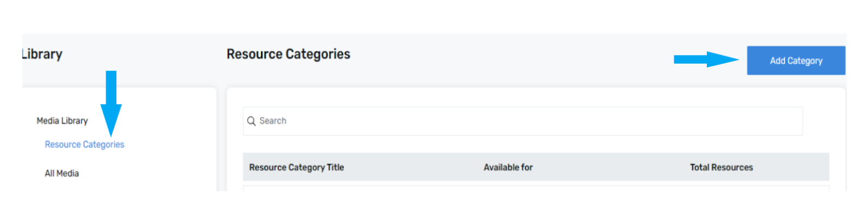Viewport: 868px width, 218px height.
Task: Sort by the Resource Category Title column
Action: coord(297,167)
